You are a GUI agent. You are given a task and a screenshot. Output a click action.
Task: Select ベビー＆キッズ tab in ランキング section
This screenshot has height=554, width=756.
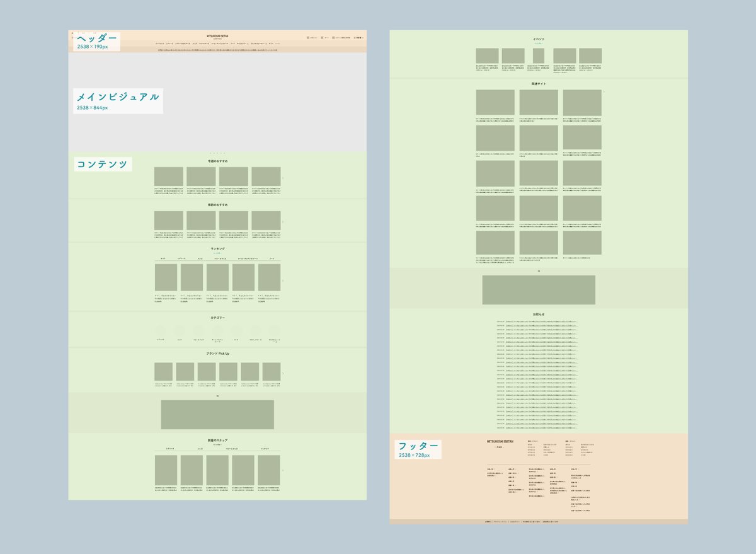221,258
